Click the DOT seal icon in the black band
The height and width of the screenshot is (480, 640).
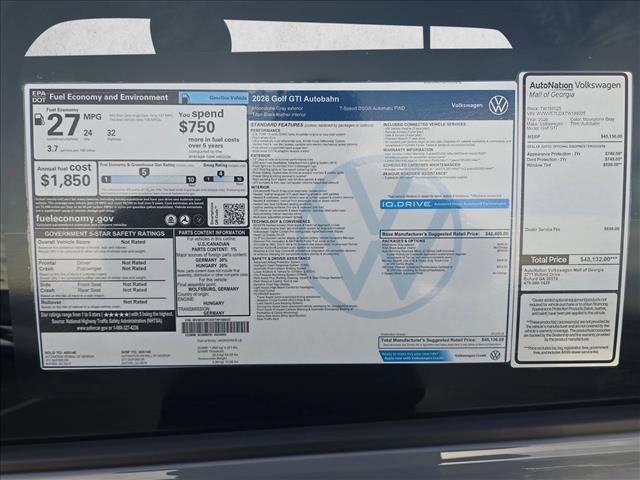(x=184, y=220)
